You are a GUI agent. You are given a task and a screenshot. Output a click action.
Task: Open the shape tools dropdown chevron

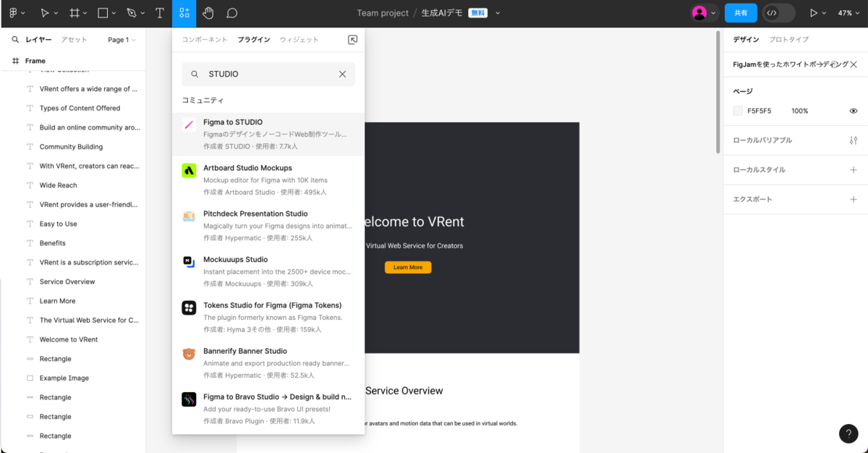(114, 14)
